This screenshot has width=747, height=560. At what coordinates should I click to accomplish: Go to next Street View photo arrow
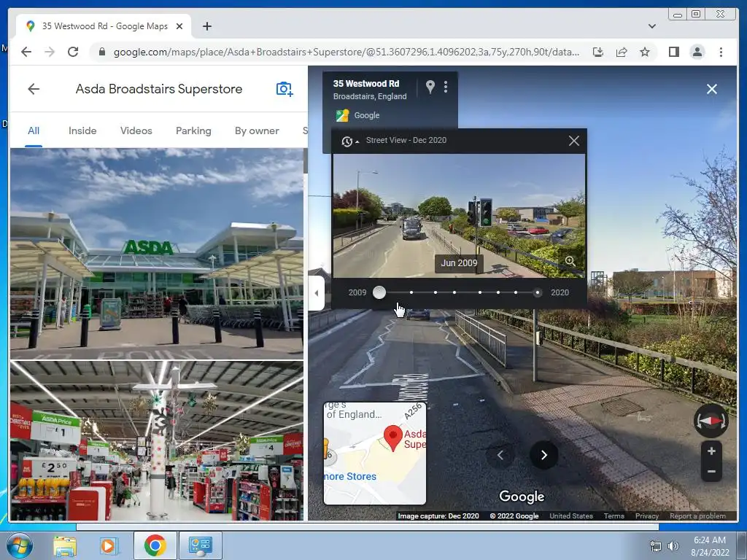[543, 455]
